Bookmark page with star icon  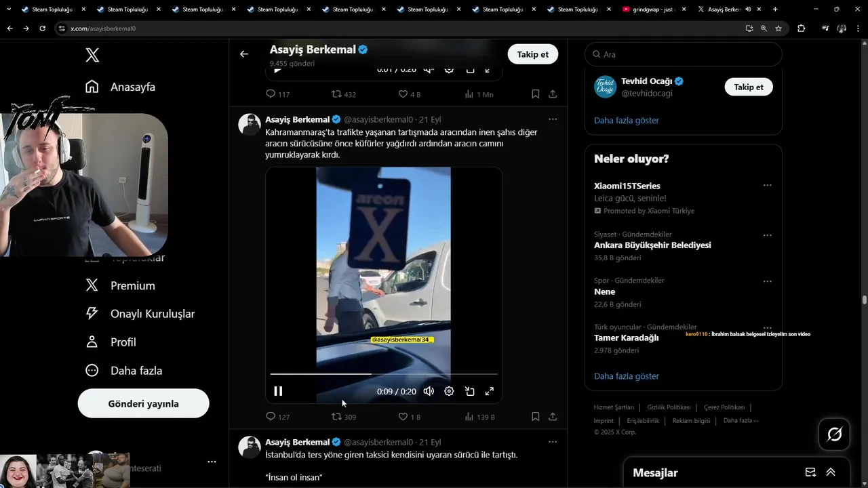(x=778, y=28)
